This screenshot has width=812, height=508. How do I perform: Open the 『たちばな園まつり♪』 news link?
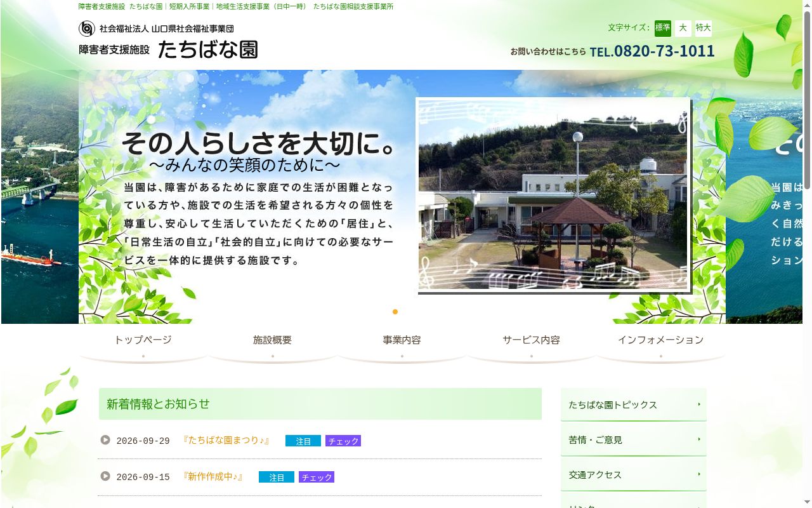pos(226,440)
